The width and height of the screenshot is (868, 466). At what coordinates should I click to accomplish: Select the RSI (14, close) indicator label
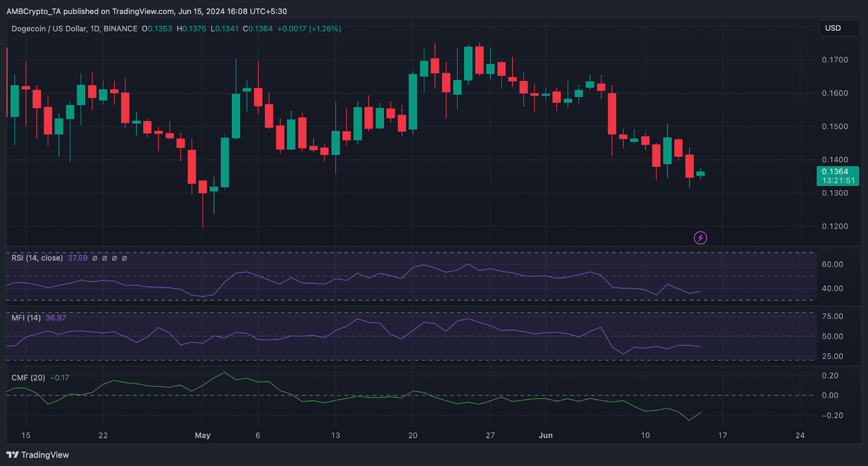click(x=37, y=258)
